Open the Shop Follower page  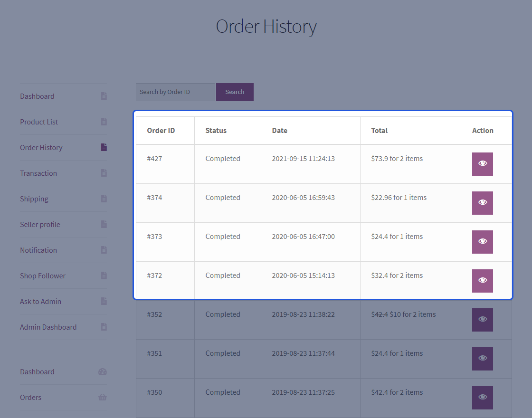click(x=43, y=275)
